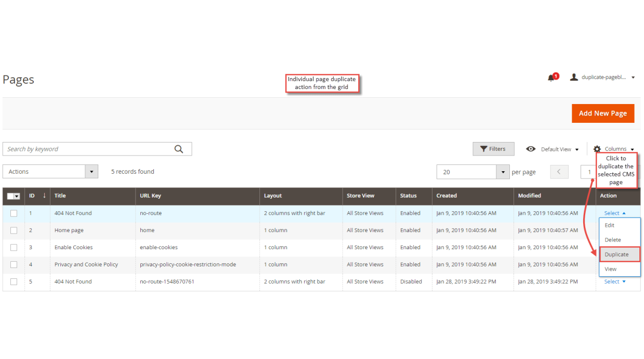
Task: Click the eye icon beside Default View
Action: (531, 149)
